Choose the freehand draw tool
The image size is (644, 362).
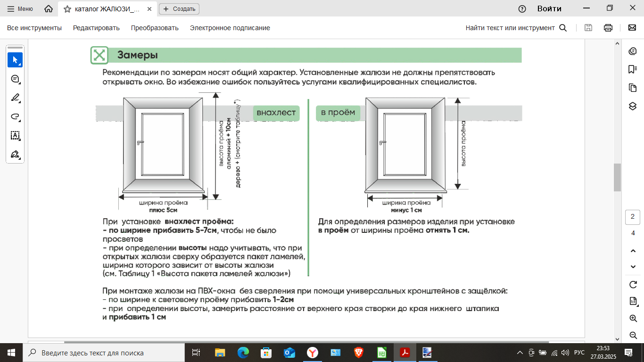tap(15, 116)
